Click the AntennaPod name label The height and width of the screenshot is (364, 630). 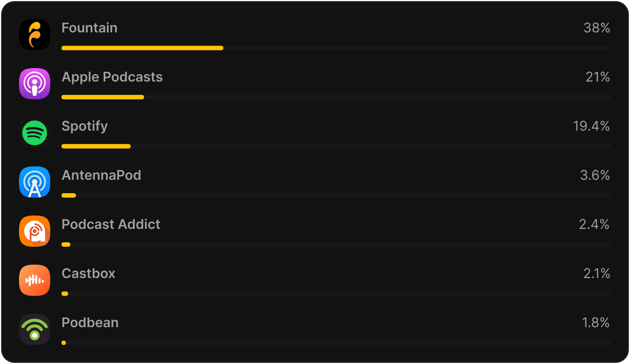pyautogui.click(x=101, y=175)
